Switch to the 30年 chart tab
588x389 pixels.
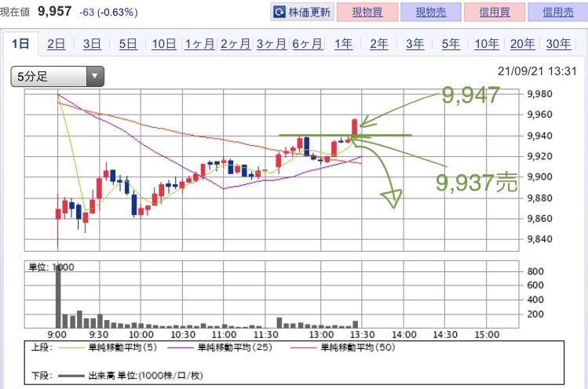[558, 44]
